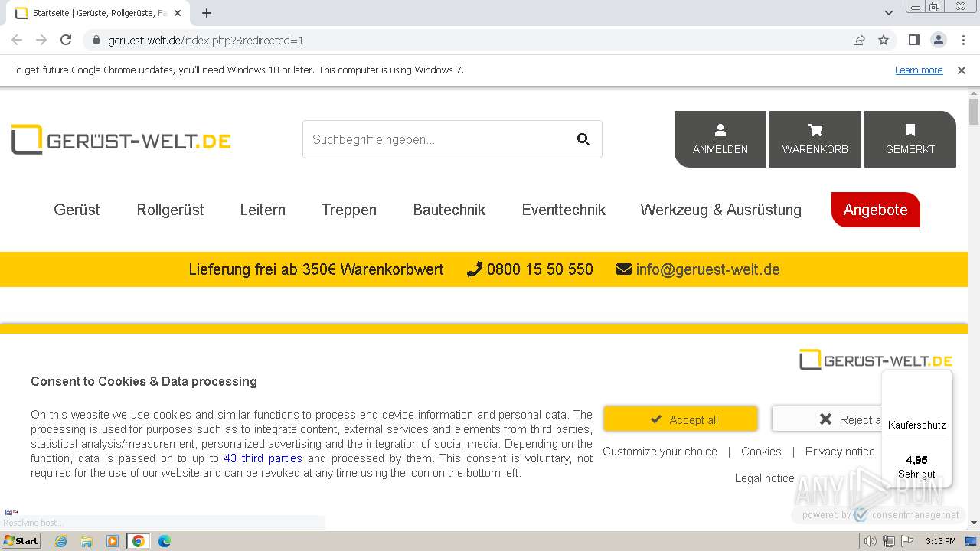Open the Käuferschutz rating badge

coord(916,429)
